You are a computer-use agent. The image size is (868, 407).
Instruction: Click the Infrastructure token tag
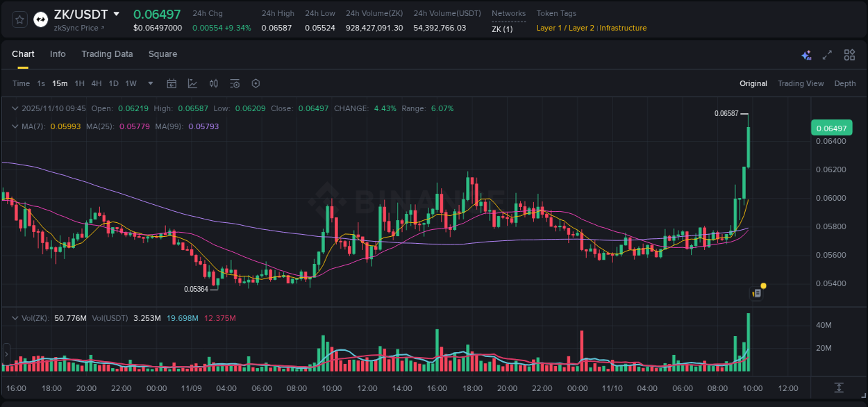pos(623,28)
